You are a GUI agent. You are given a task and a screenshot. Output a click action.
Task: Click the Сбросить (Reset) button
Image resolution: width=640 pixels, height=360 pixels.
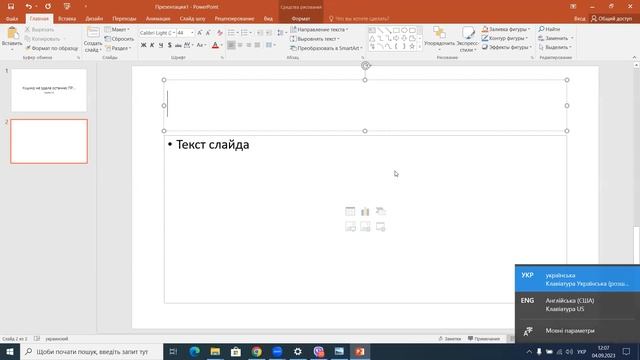click(x=119, y=39)
